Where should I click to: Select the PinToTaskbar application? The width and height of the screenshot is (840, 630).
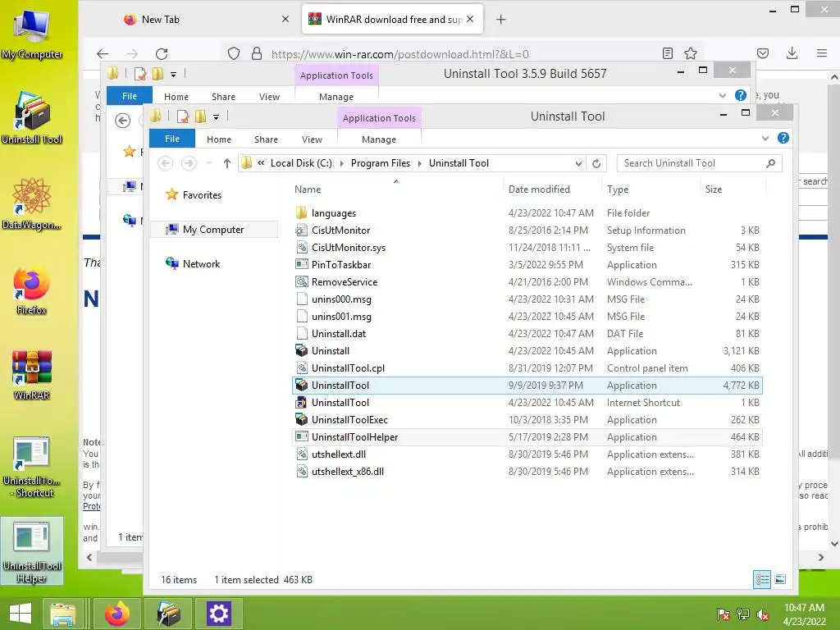527,265
